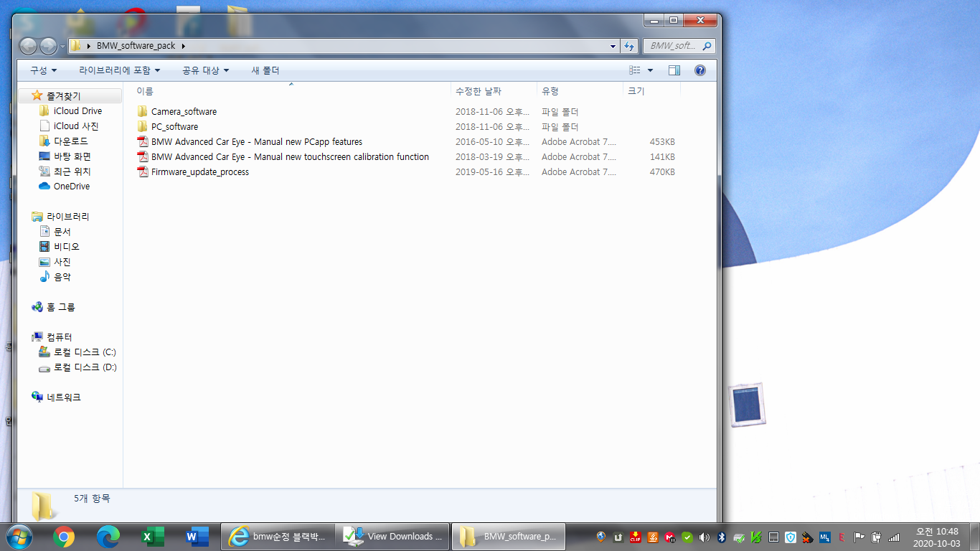Image resolution: width=980 pixels, height=551 pixels.
Task: Open the clock showing 오전 10:48
Action: pos(938,537)
